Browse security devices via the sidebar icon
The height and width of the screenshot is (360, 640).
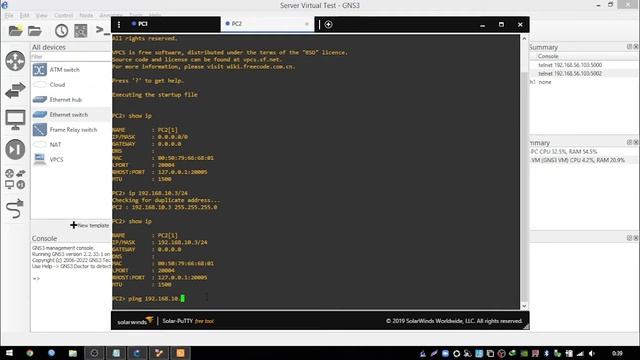tap(15, 149)
